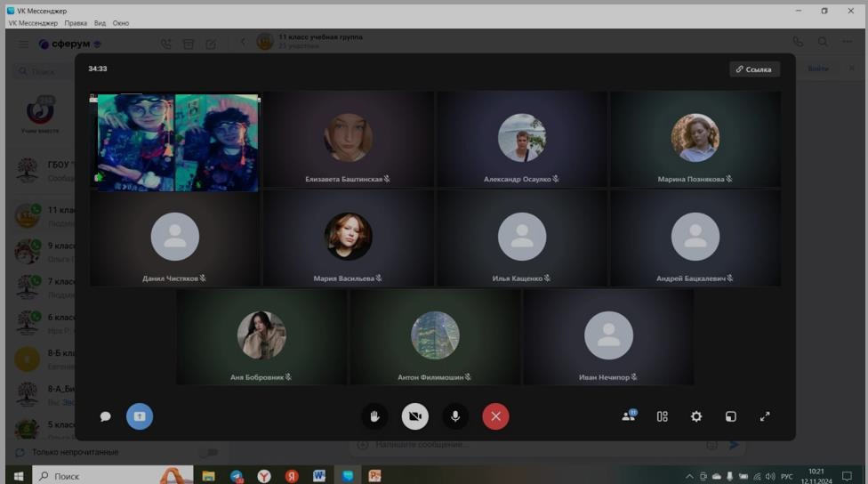Start a call from sidebar header

coord(165,44)
